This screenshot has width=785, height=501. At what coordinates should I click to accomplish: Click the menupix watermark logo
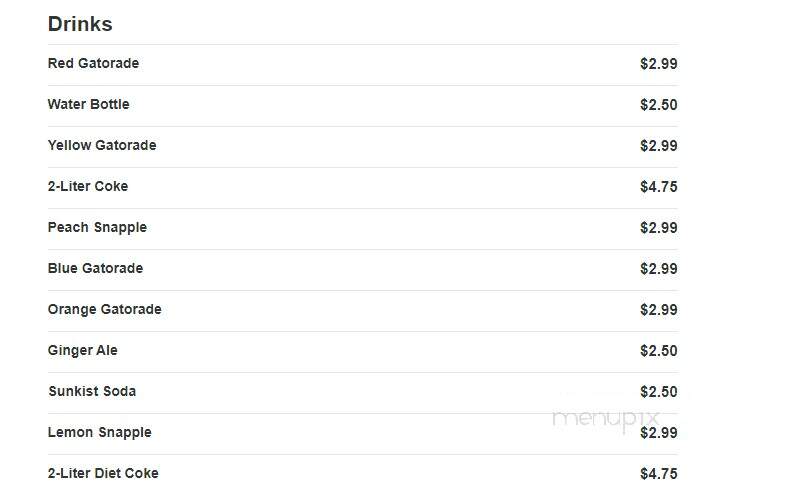click(x=605, y=419)
